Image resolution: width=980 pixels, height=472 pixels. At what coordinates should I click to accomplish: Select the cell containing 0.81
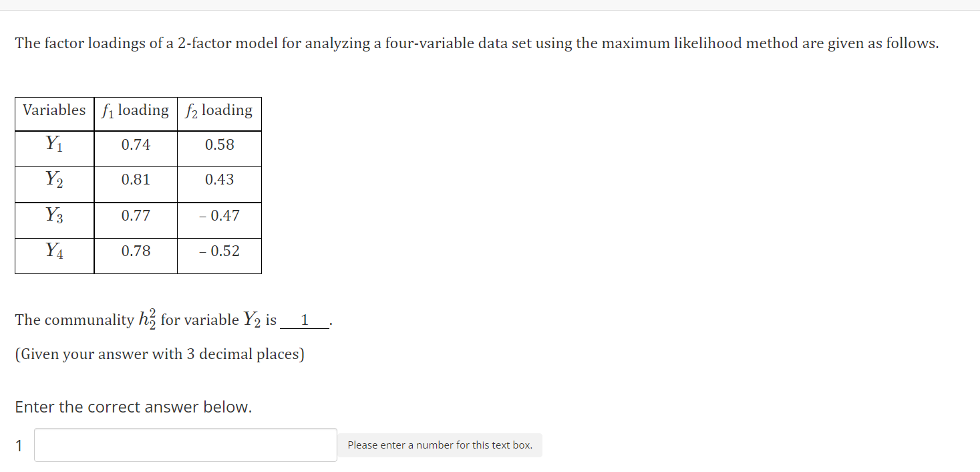pos(135,180)
